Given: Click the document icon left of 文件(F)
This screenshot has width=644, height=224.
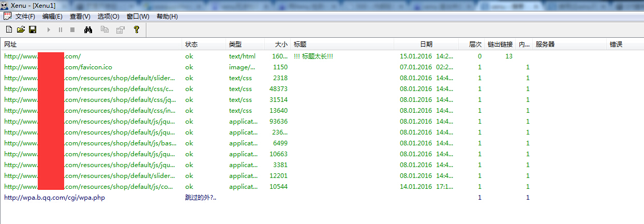Looking at the screenshot, I should (x=7, y=16).
